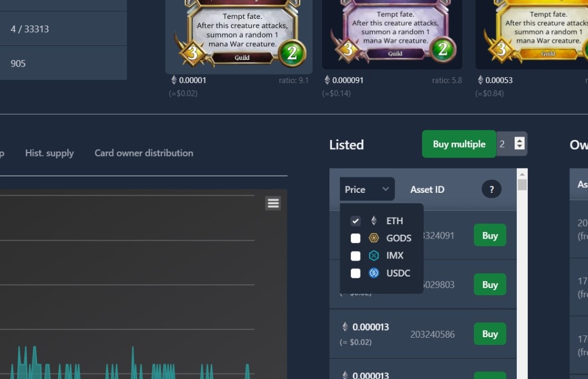Click the ETH currency icon in dropdown
This screenshot has height=379, width=588.
pyautogui.click(x=374, y=220)
